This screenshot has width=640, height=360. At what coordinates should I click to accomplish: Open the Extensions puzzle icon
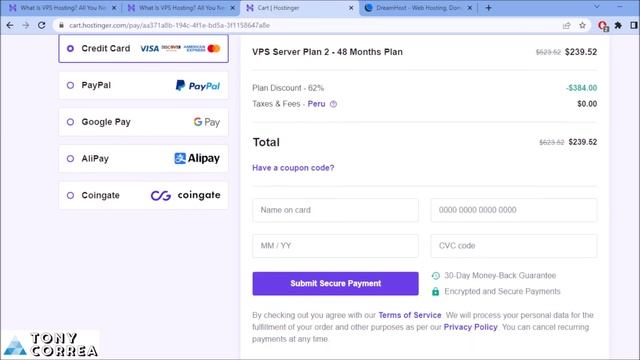coord(618,25)
